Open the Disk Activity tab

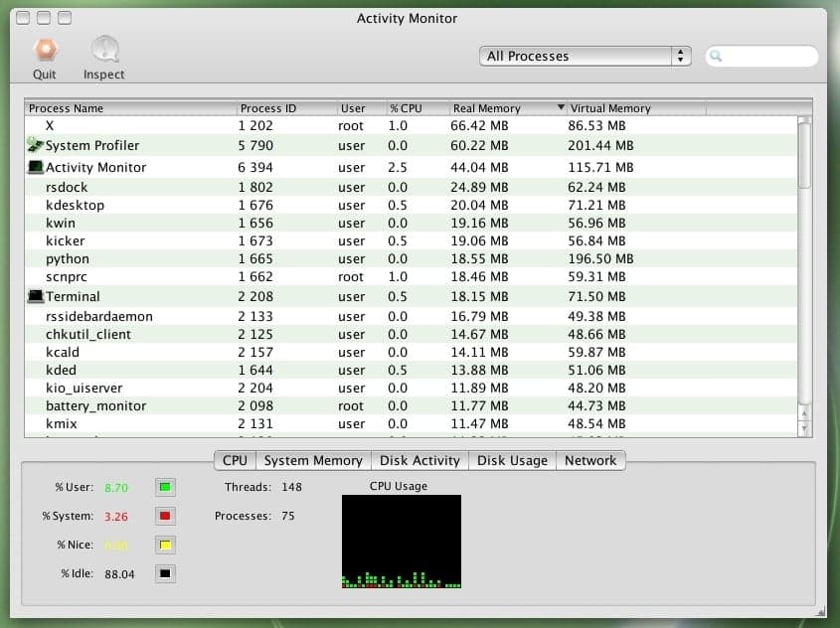click(420, 460)
